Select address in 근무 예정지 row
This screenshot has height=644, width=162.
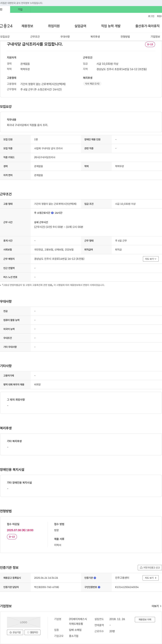pos(59,259)
